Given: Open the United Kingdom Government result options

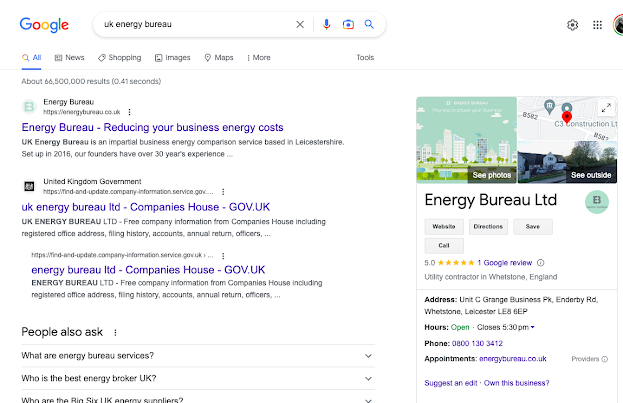Looking at the screenshot, I should (x=223, y=192).
